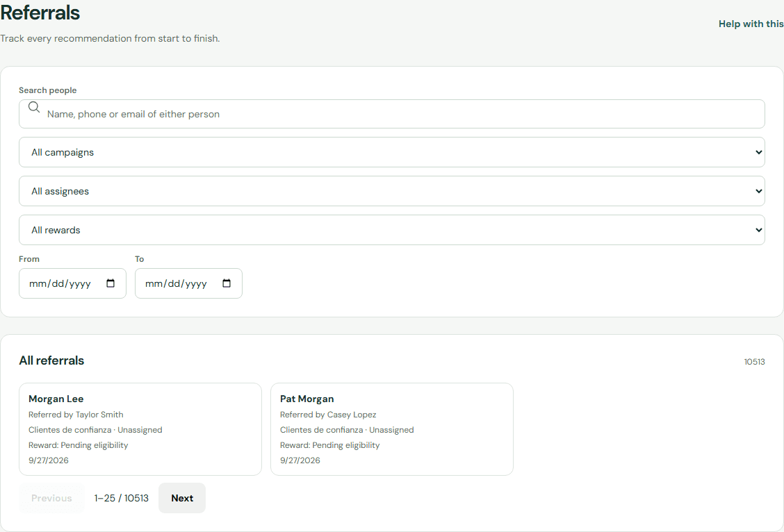
Task: Click 'Clientes de confianza · Unassigned' on Morgan Lee card
Action: pos(95,430)
